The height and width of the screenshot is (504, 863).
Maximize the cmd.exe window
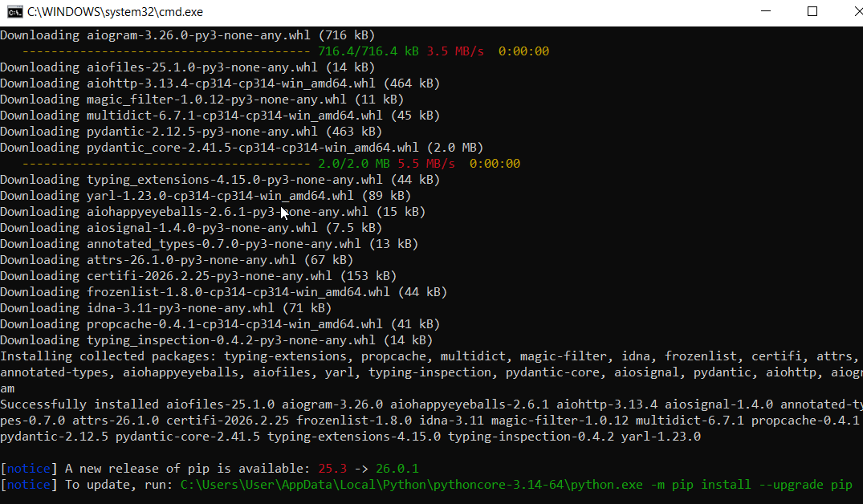(812, 11)
